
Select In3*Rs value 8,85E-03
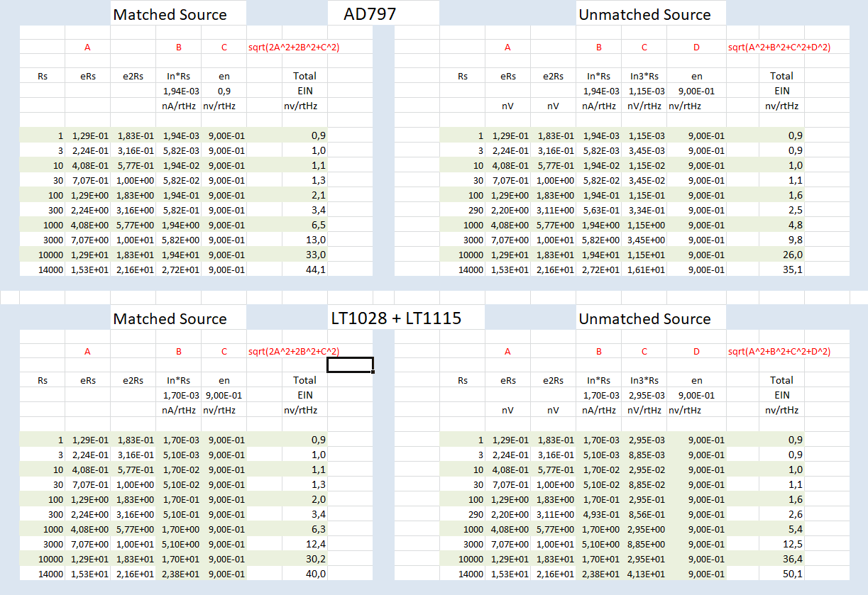647,455
